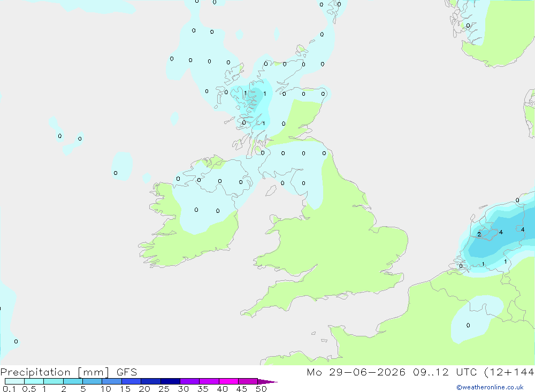535x392 pixels.
Task: Click the legend scale label "10"
Action: tap(106, 389)
